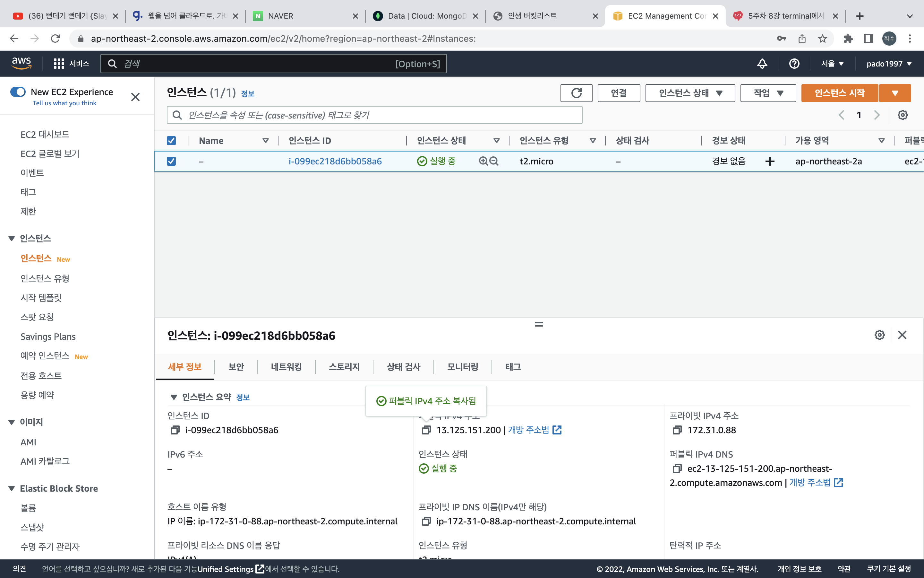Image resolution: width=924 pixels, height=578 pixels.
Task: Open the browser extensions puzzle icon
Action: click(848, 39)
